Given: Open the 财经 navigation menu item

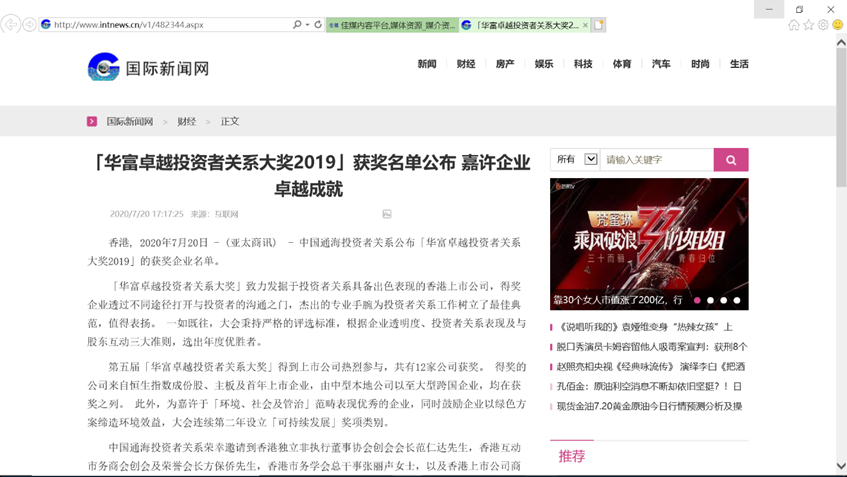Looking at the screenshot, I should tap(466, 64).
